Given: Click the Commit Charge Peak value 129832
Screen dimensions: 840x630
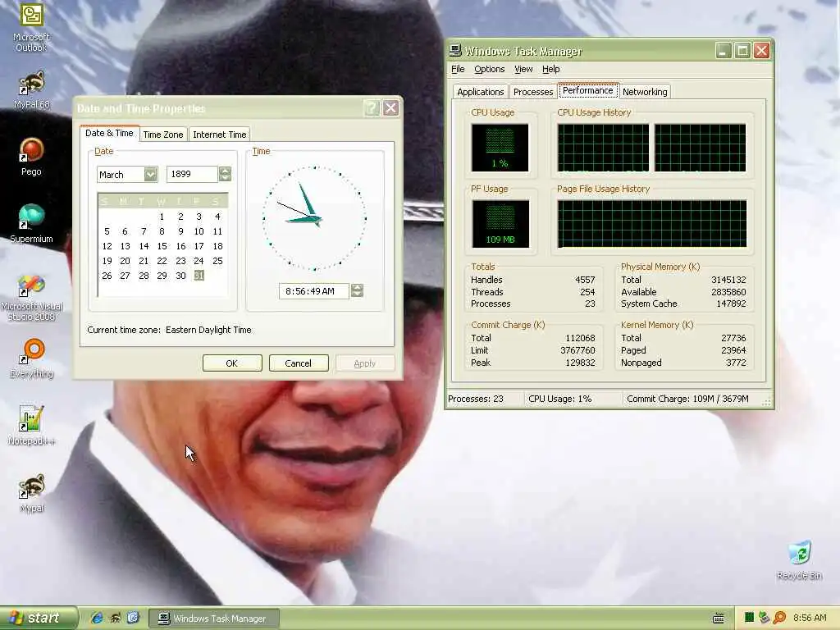Looking at the screenshot, I should 580,363.
